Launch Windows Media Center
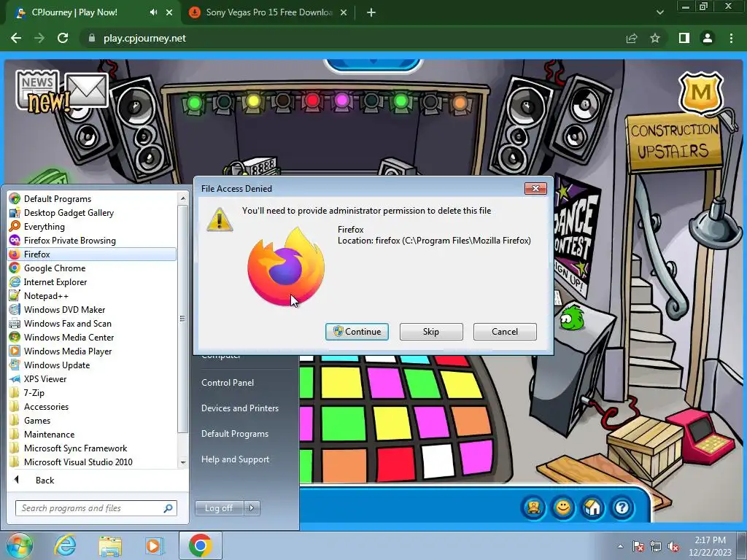This screenshot has width=747, height=560. 69,337
